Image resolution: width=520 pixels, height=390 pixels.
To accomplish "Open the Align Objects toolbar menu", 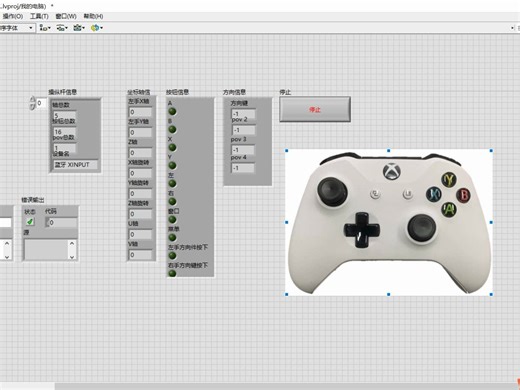I will (x=45, y=28).
